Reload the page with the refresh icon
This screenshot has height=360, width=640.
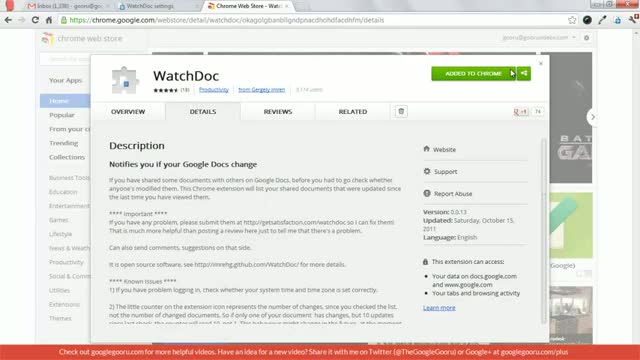click(x=35, y=20)
